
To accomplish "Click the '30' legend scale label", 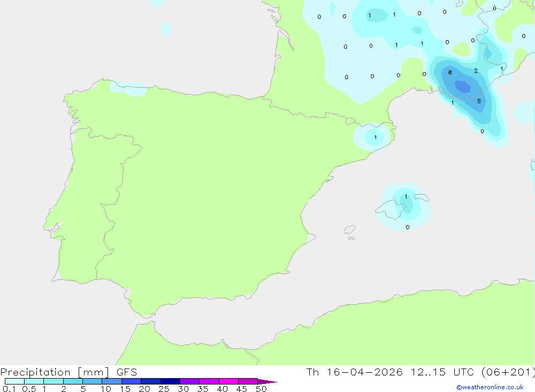I will [183, 389].
